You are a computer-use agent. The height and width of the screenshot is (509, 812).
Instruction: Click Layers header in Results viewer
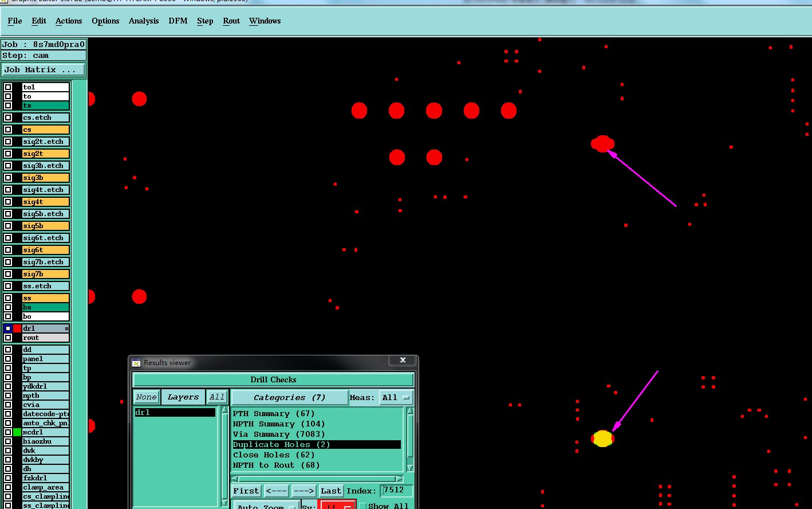pyautogui.click(x=183, y=397)
